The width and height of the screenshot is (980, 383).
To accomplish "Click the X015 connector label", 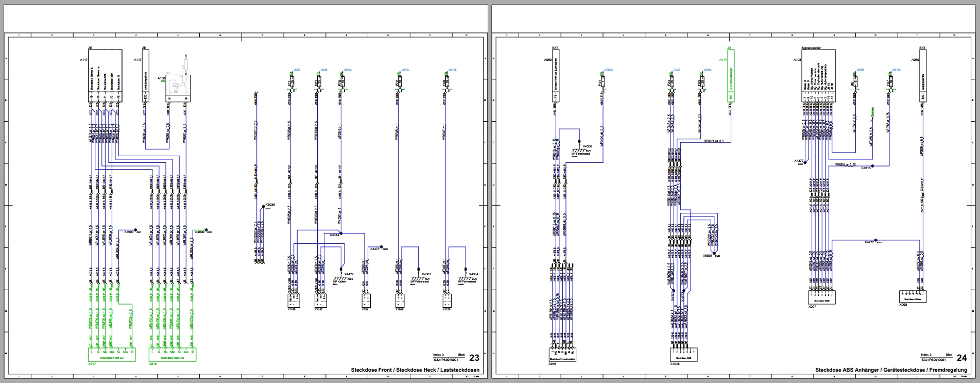I will pyautogui.click(x=552, y=364).
